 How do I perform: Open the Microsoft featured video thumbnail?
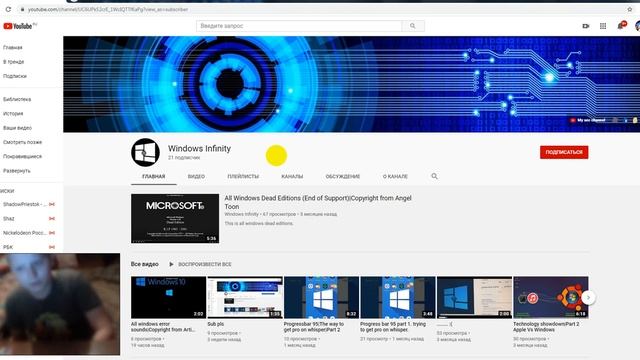175,218
